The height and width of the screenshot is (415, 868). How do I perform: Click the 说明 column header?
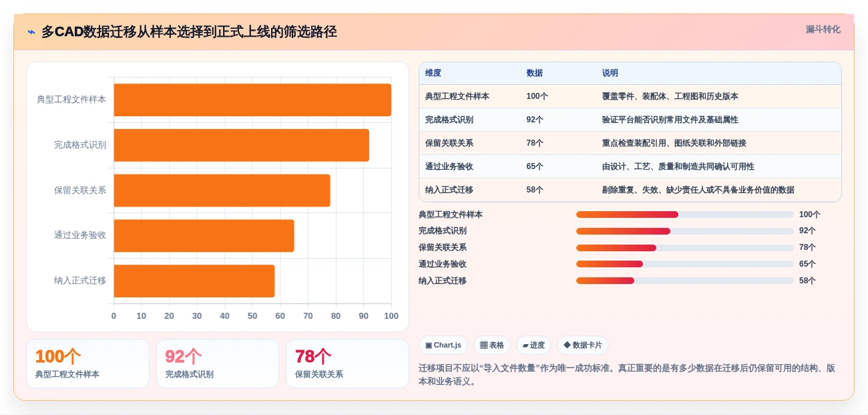610,73
